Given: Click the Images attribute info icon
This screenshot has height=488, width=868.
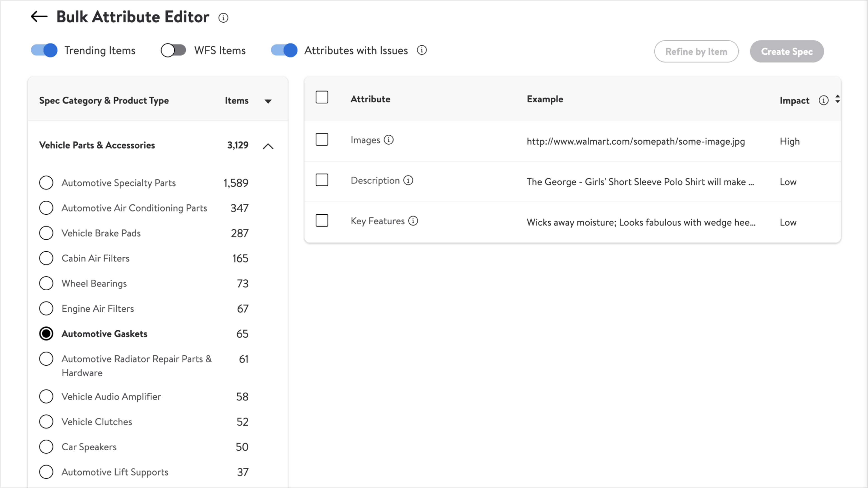Looking at the screenshot, I should [x=389, y=140].
